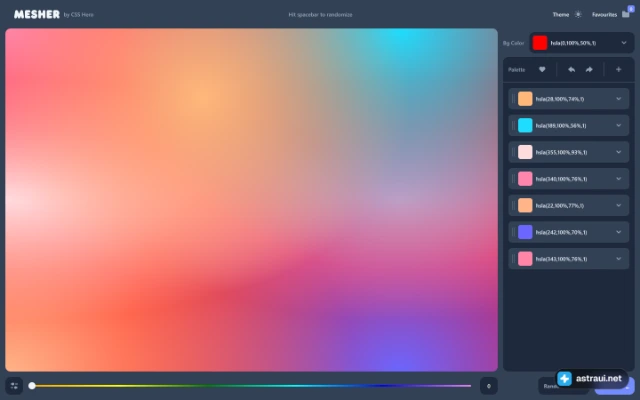Open the sliders settings icon beside hue bar
The image size is (640, 400).
coord(14,386)
